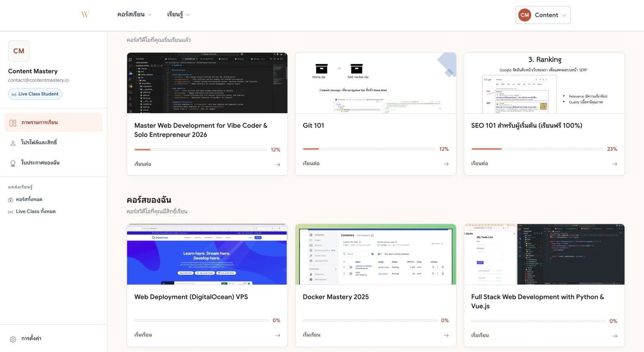Click เริ่มเรียน on the Full Stack card
644x352 pixels.
(480, 335)
